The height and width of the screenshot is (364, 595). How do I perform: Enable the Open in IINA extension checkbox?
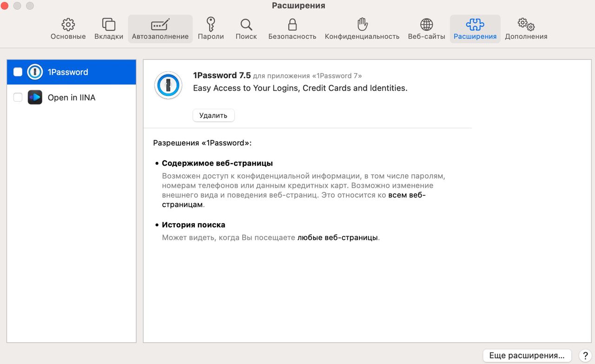(x=18, y=97)
